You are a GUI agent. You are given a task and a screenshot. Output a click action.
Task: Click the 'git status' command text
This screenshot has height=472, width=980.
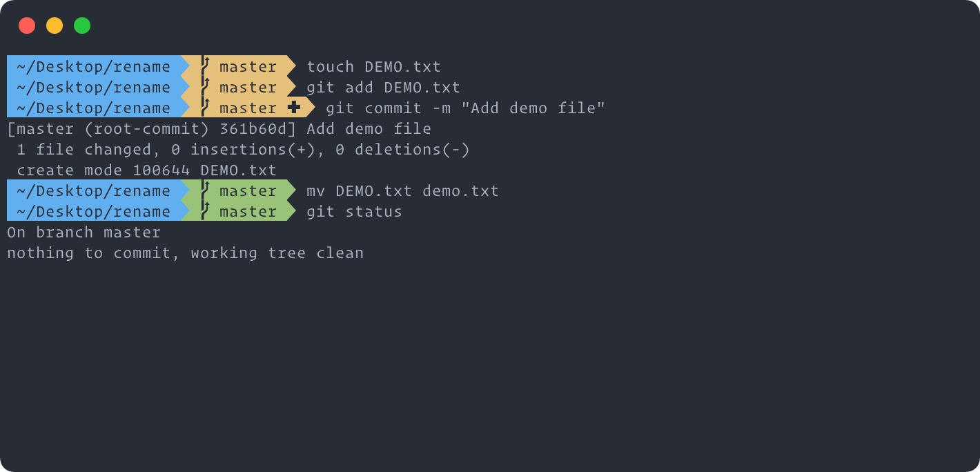pos(354,212)
